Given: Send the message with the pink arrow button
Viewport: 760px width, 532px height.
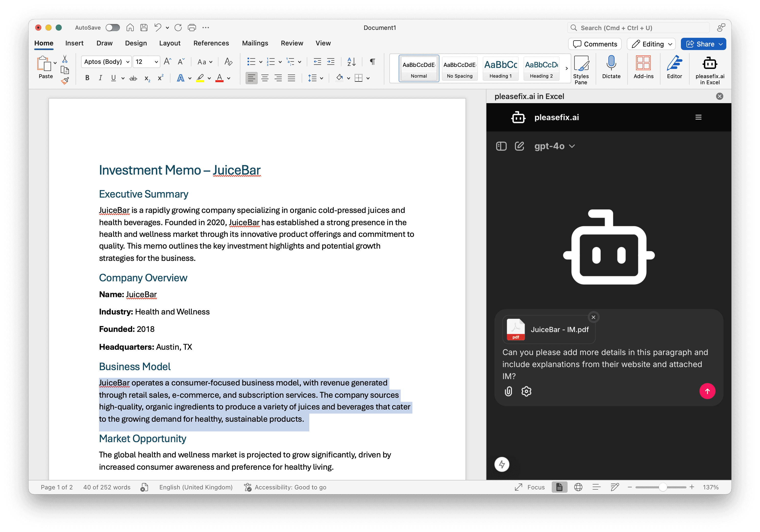Looking at the screenshot, I should coord(707,391).
